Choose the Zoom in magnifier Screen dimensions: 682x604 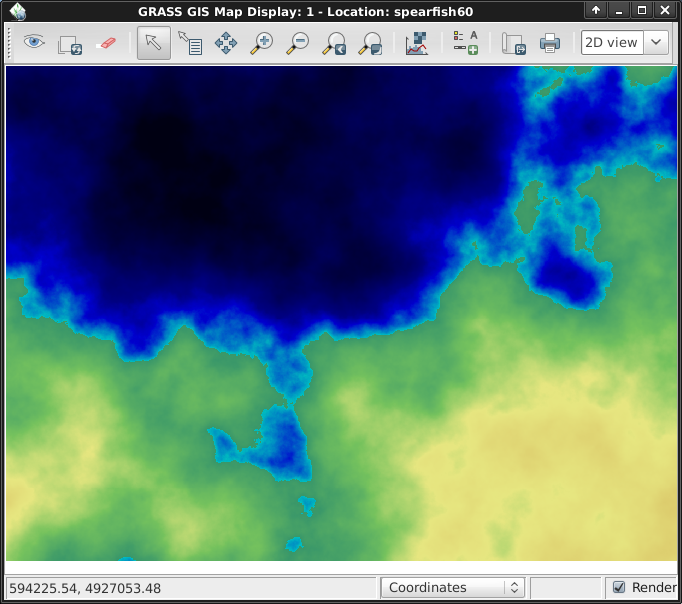pos(262,43)
